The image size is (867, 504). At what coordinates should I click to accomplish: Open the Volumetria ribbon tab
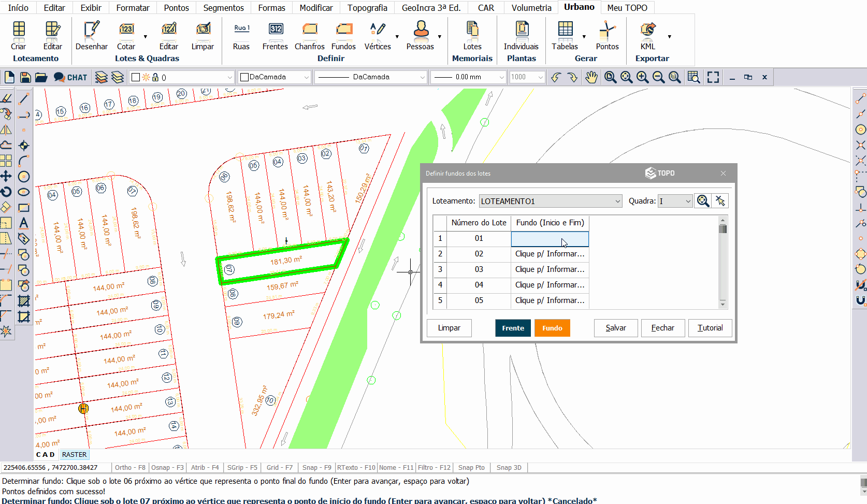tap(531, 8)
